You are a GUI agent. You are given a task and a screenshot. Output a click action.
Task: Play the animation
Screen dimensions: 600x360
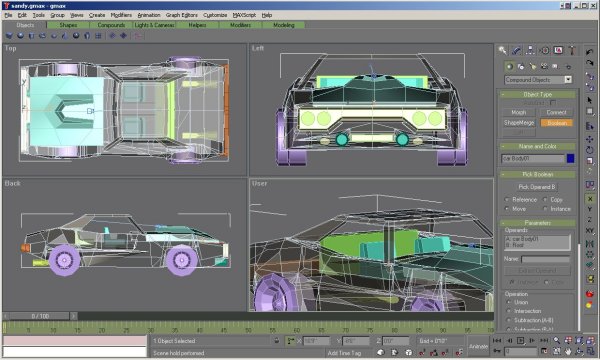[x=520, y=340]
